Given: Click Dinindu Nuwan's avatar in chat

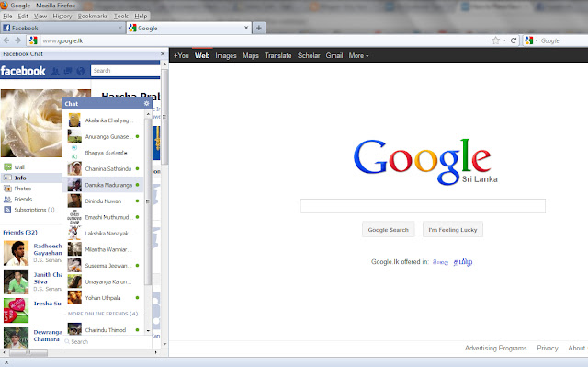Looking at the screenshot, I should [x=74, y=201].
